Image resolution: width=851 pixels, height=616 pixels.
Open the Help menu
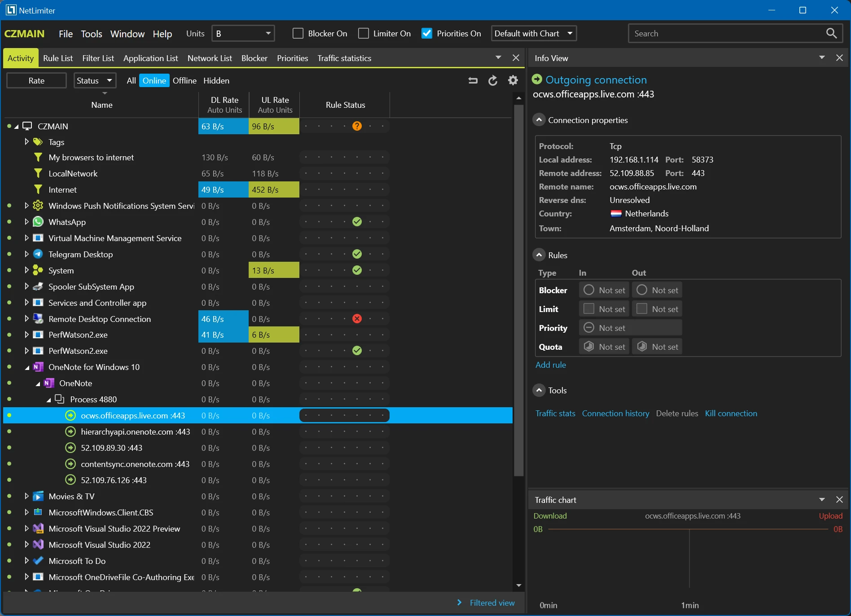pos(162,34)
